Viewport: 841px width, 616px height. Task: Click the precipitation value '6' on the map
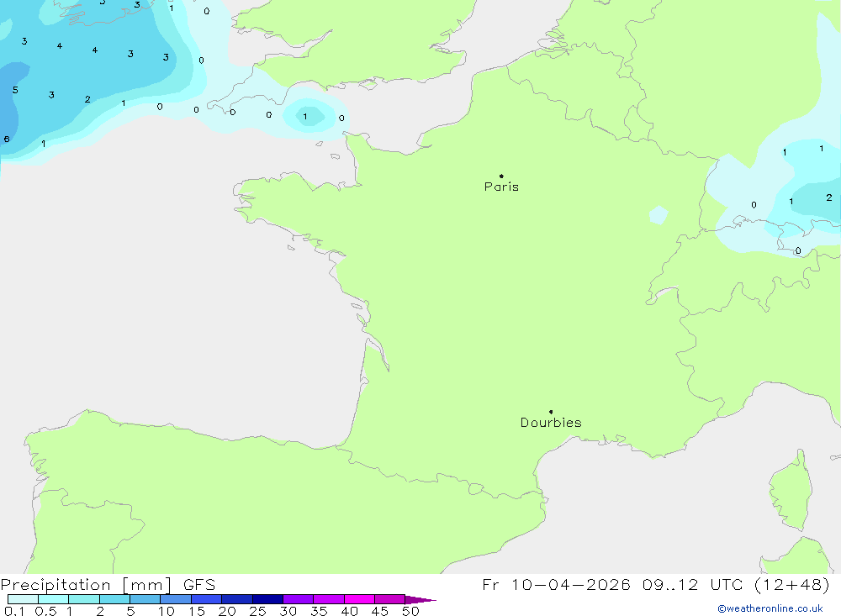click(x=7, y=140)
